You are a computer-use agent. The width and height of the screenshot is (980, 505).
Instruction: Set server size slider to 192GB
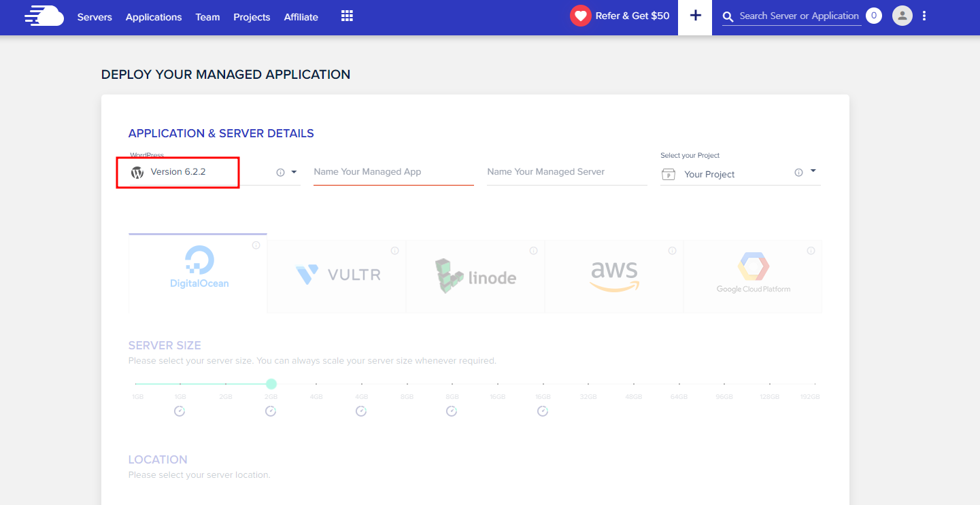[815, 384]
